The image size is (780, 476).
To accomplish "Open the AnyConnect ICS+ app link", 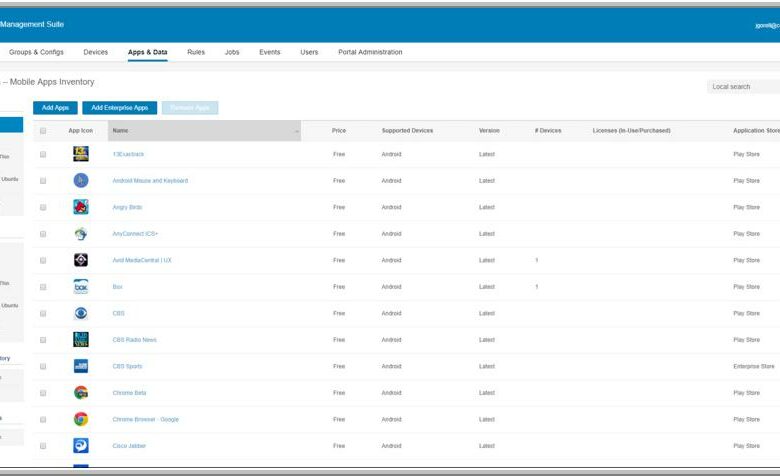I will (x=135, y=234).
